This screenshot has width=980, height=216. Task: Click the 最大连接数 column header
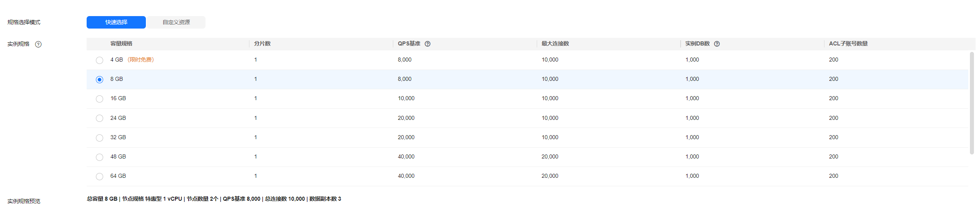coord(555,43)
